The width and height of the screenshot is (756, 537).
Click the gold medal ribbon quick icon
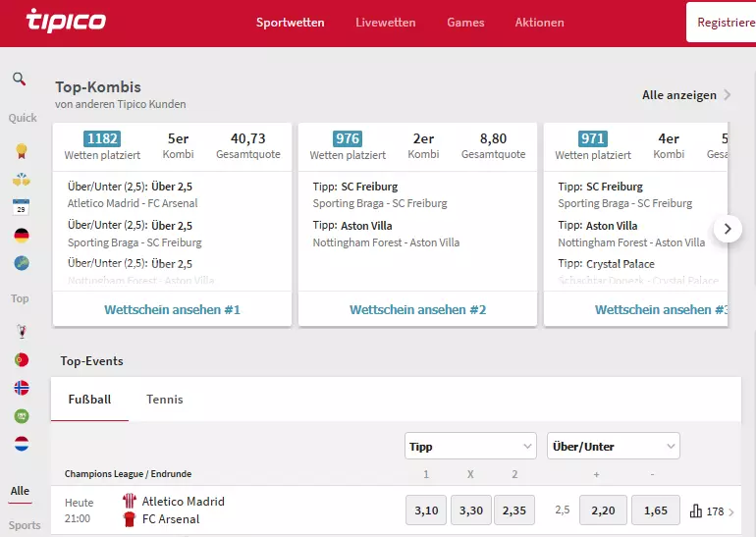[22, 151]
